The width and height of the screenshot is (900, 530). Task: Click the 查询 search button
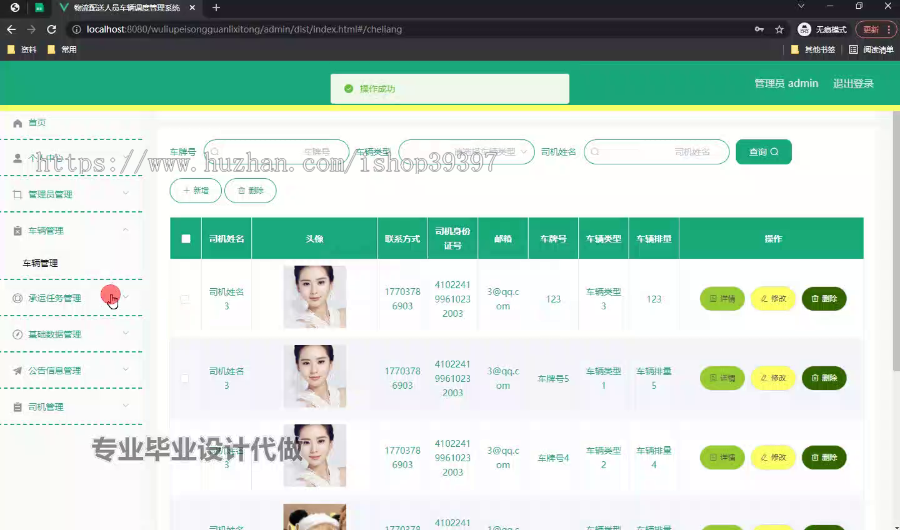763,152
